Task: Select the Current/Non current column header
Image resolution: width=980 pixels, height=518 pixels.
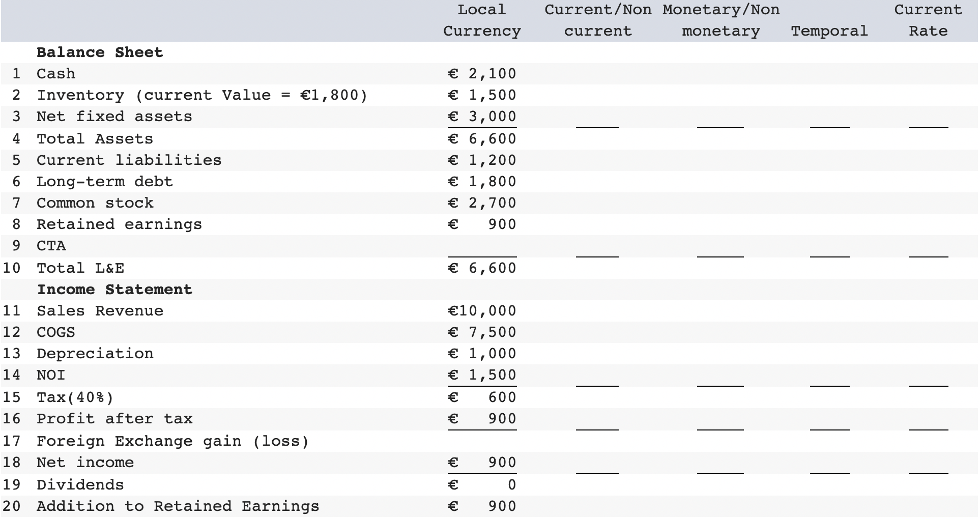Action: (x=598, y=20)
